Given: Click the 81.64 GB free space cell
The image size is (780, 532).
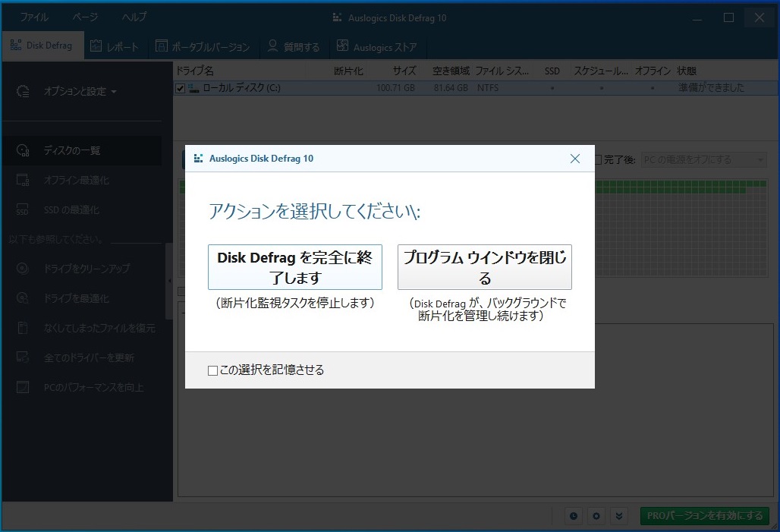Looking at the screenshot, I should point(451,88).
